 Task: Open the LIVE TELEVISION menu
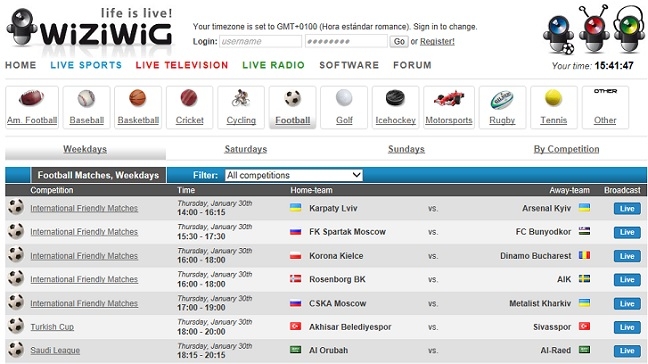182,65
